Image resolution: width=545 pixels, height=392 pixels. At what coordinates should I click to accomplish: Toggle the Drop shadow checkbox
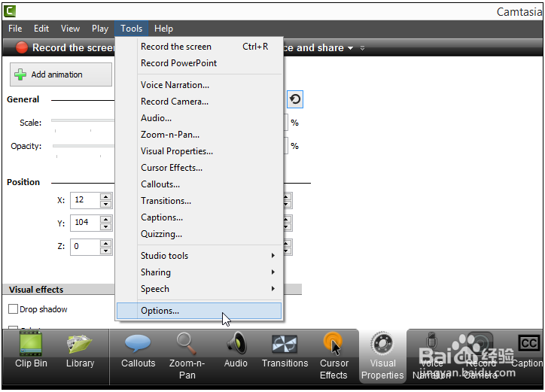13,309
